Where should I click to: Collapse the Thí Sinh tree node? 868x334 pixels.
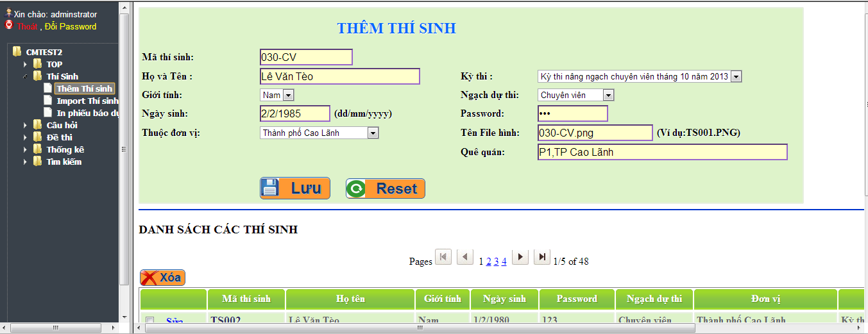[26, 76]
